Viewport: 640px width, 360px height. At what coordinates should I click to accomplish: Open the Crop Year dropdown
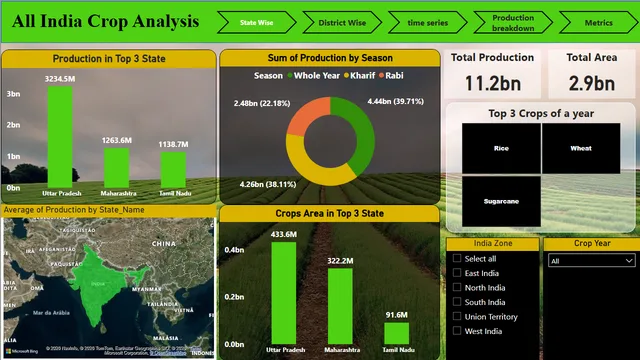(x=591, y=260)
